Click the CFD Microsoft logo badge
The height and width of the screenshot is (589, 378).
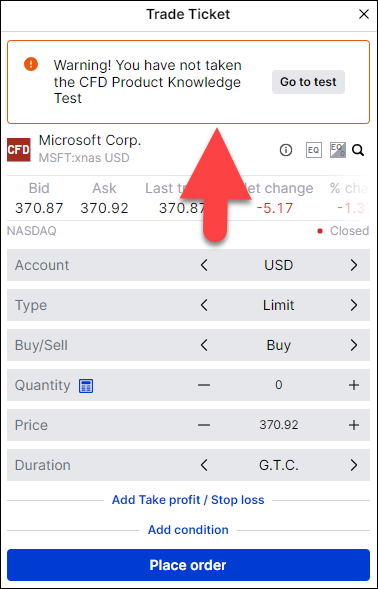[x=18, y=150]
